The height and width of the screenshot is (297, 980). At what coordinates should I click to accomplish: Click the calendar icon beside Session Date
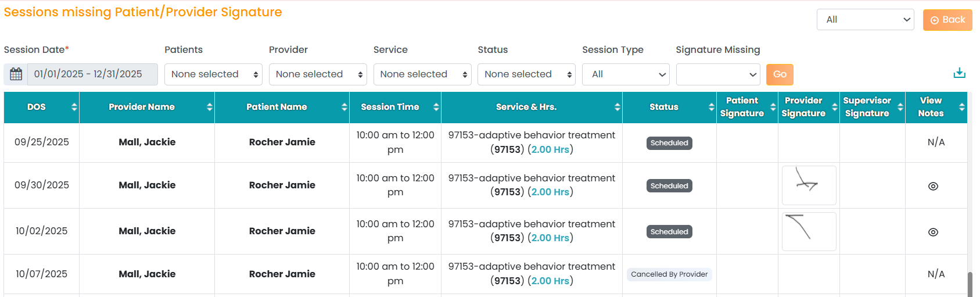[16, 74]
